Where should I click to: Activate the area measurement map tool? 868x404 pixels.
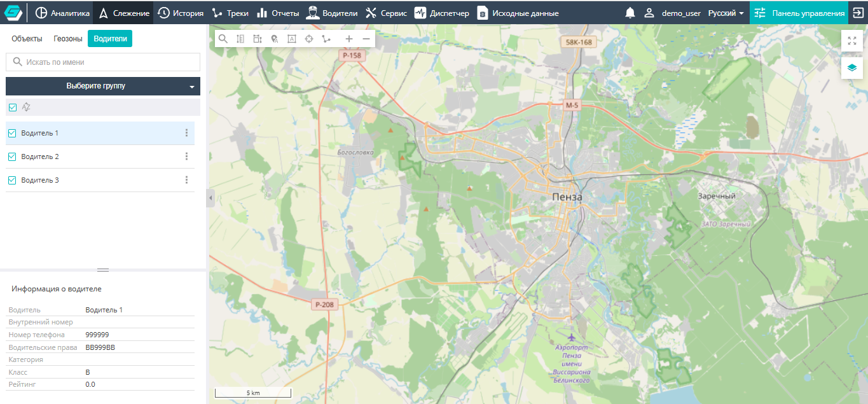[x=258, y=39]
